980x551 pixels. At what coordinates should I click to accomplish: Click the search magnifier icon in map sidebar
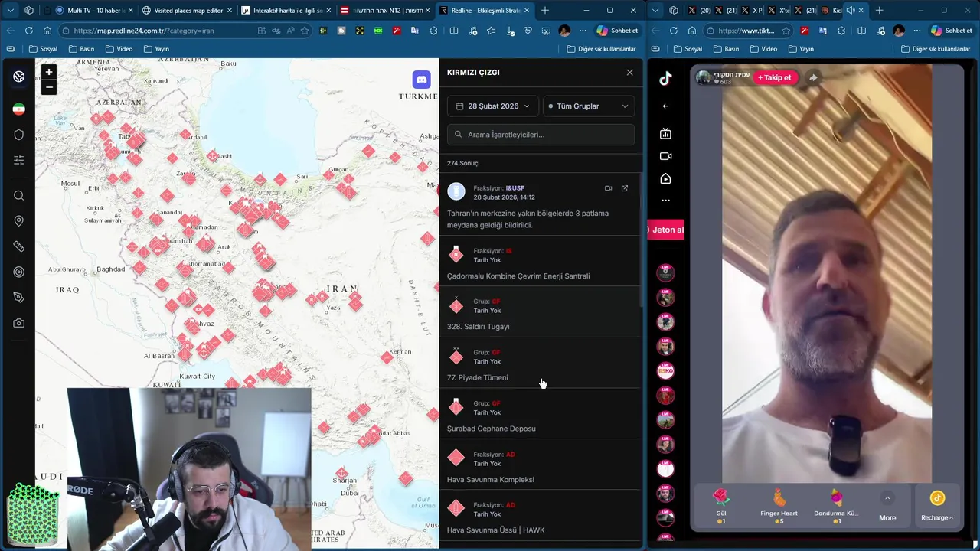click(x=18, y=195)
